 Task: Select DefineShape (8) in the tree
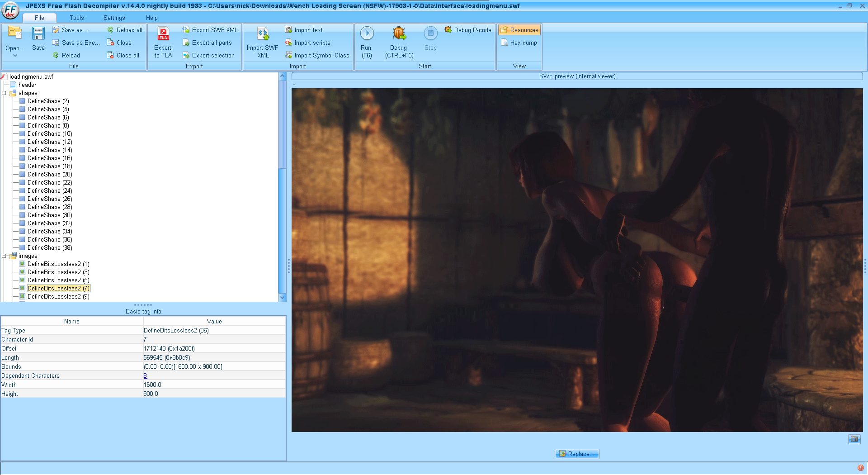click(48, 126)
